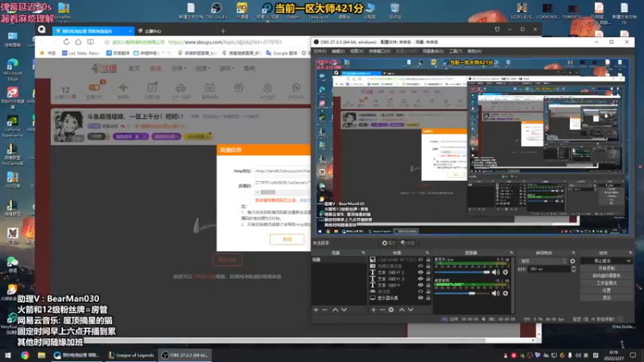Move selected source up in Sources list
The height and width of the screenshot is (362, 644).
402,310
